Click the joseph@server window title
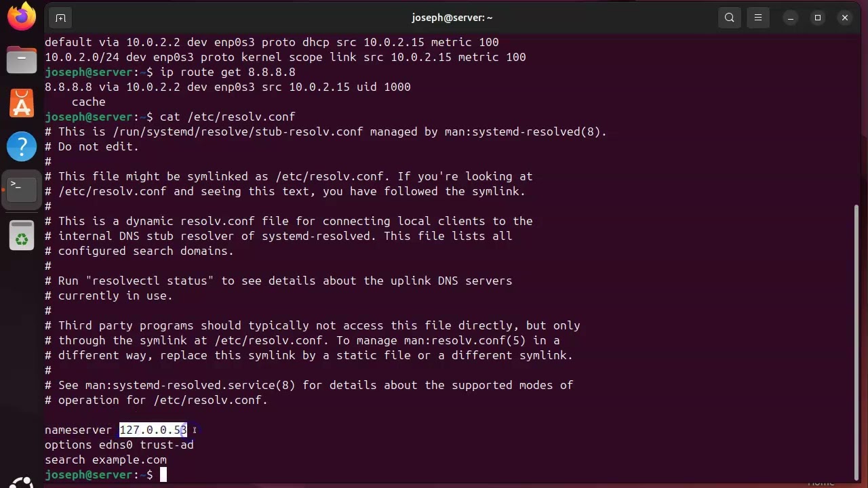 point(452,18)
